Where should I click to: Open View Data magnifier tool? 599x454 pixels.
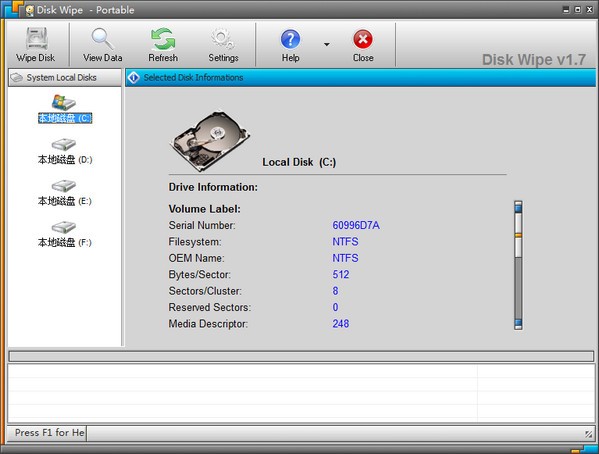[102, 39]
